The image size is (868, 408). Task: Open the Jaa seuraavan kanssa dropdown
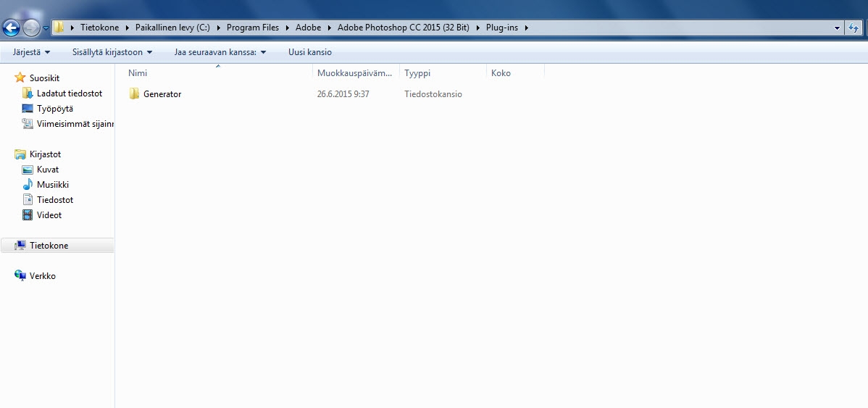click(x=220, y=52)
